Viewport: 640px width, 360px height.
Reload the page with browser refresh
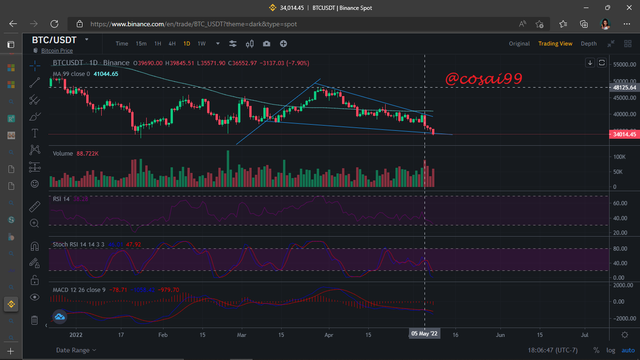(54, 24)
